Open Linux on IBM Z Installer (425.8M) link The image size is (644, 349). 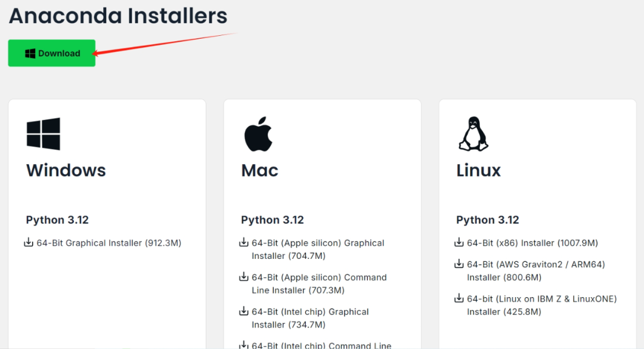(x=541, y=305)
